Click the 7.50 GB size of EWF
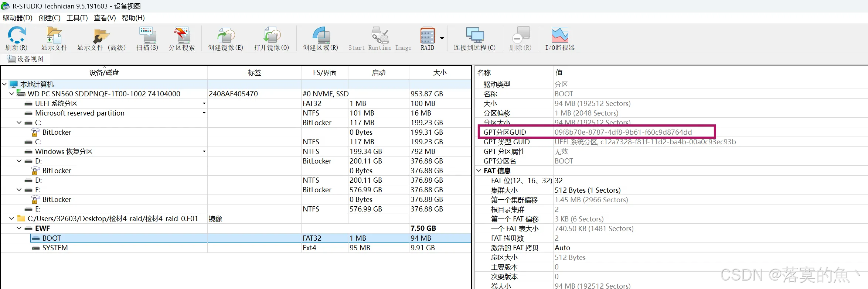The height and width of the screenshot is (289, 868). 423,228
